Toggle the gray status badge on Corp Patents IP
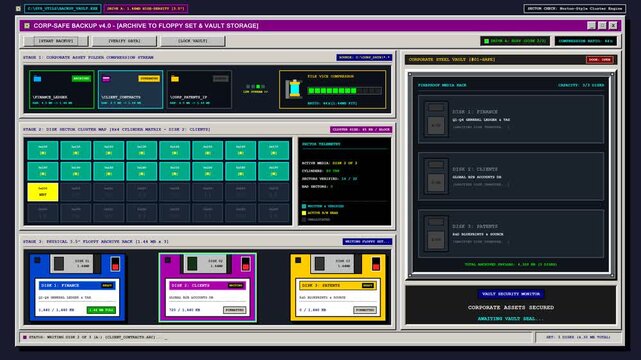641x360 pixels. coord(221,78)
